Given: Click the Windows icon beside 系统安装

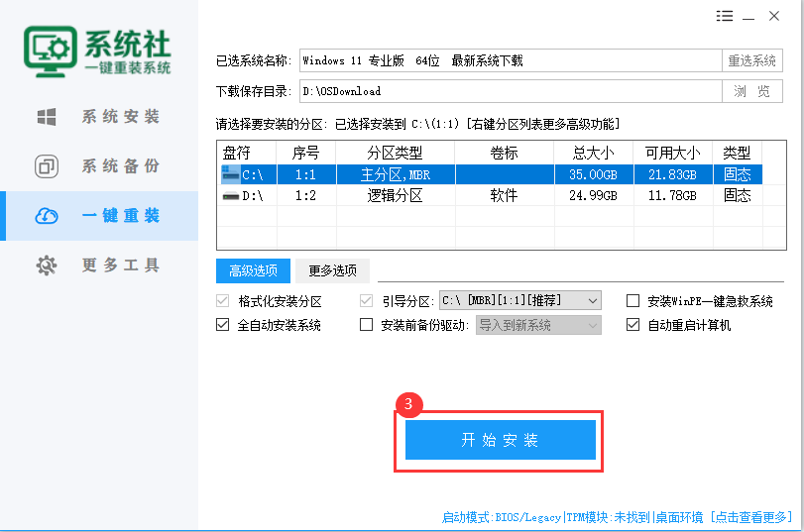Looking at the screenshot, I should 47,117.
